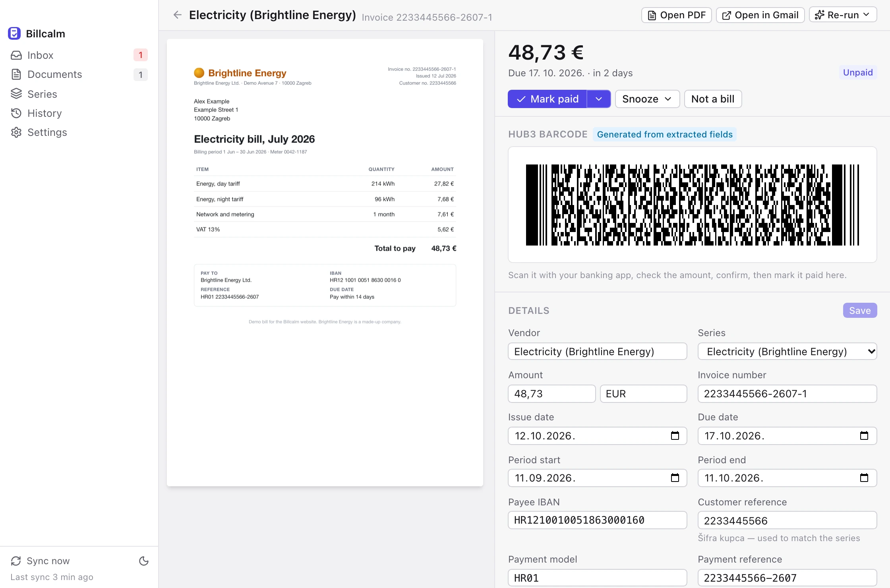Open the Snooze dropdown
Screen dimensions: 890x588
pyautogui.click(x=647, y=99)
